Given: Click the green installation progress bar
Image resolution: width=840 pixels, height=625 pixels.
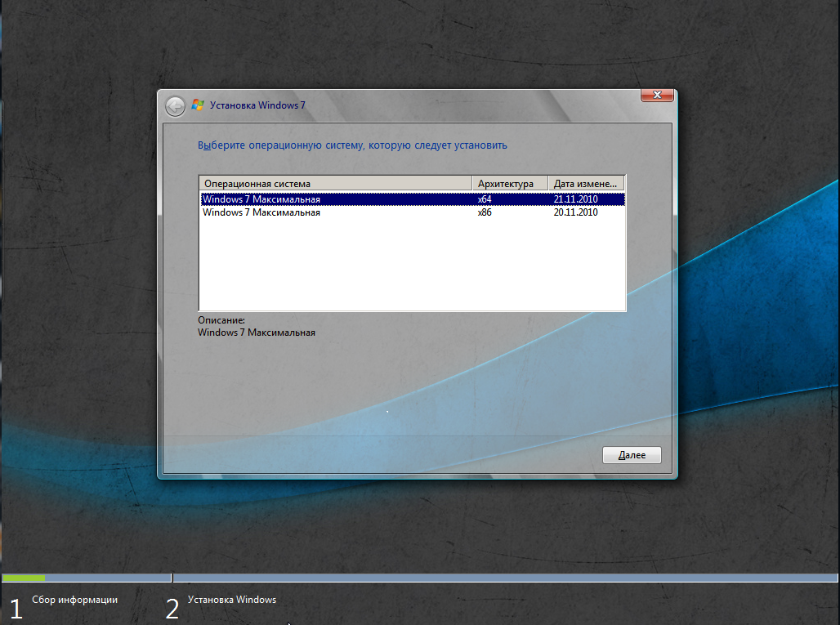Looking at the screenshot, I should (24, 578).
